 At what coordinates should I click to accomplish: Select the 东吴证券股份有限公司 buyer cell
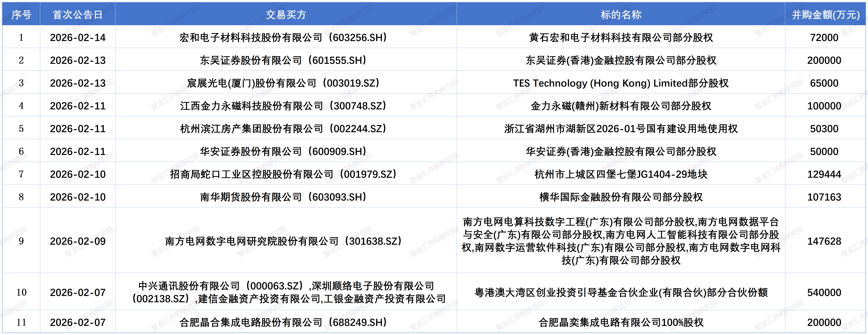point(283,60)
